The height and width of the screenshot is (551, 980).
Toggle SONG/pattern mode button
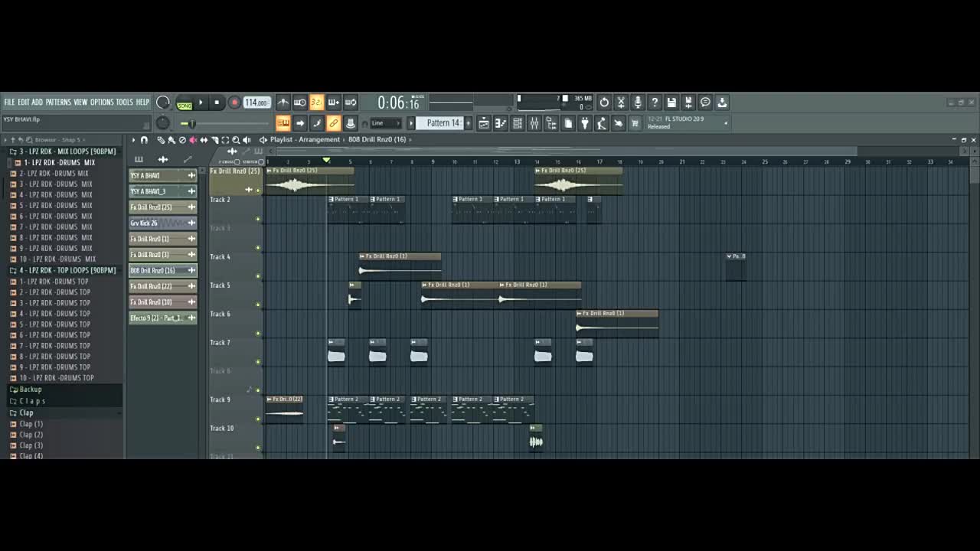point(185,105)
